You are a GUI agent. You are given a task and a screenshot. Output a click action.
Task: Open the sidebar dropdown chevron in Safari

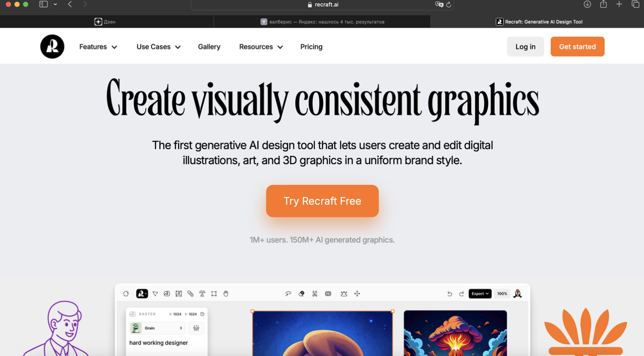pyautogui.click(x=55, y=4)
